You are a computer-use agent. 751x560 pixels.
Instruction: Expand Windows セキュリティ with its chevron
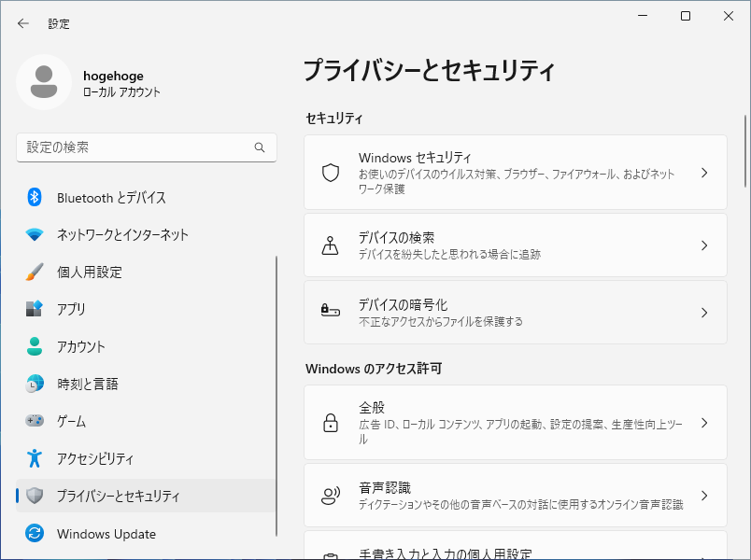pos(704,173)
